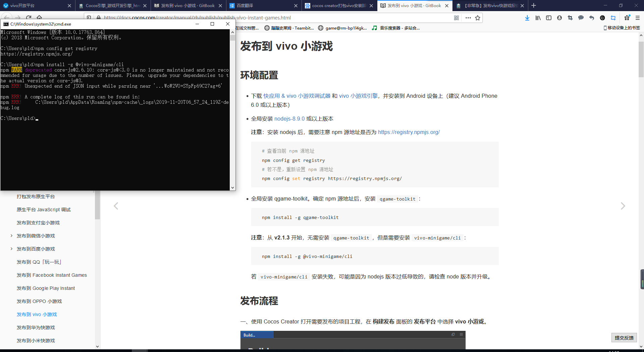The width and height of the screenshot is (644, 352).
Task: Open 发布到 Google Play Instant in sidebar
Action: click(x=46, y=288)
